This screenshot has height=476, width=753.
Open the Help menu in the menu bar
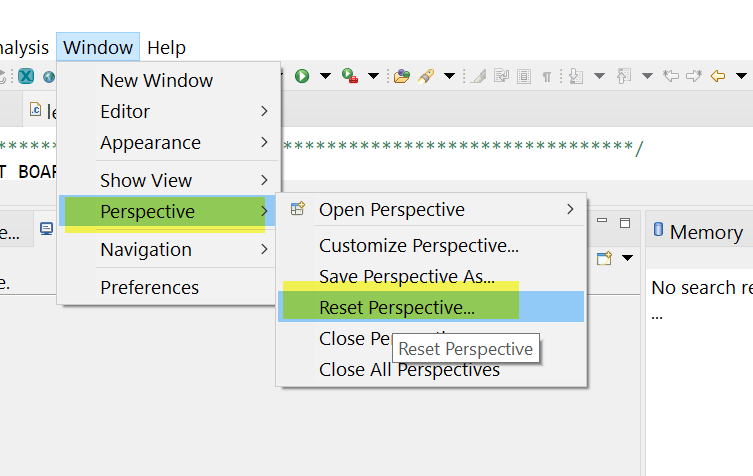click(x=166, y=47)
